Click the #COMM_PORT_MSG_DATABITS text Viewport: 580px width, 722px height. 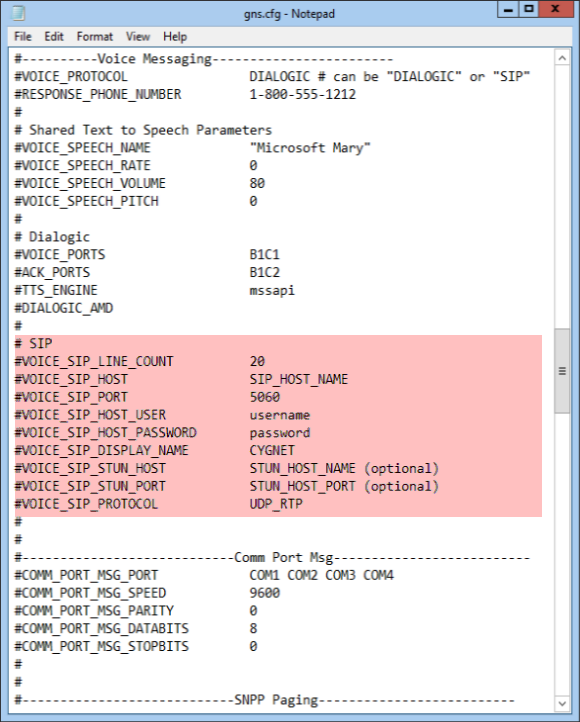point(101,629)
